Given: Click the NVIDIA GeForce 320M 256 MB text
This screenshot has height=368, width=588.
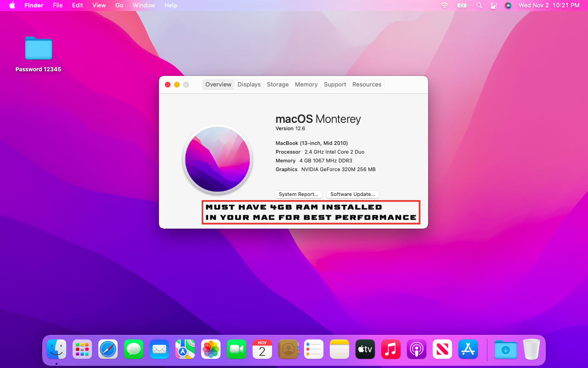Looking at the screenshot, I should tap(339, 169).
